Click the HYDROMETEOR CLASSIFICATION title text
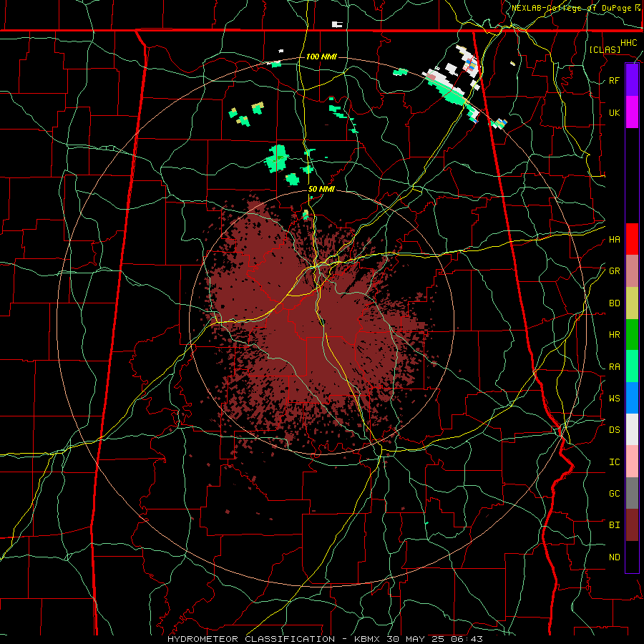644x644 pixels. point(251,639)
